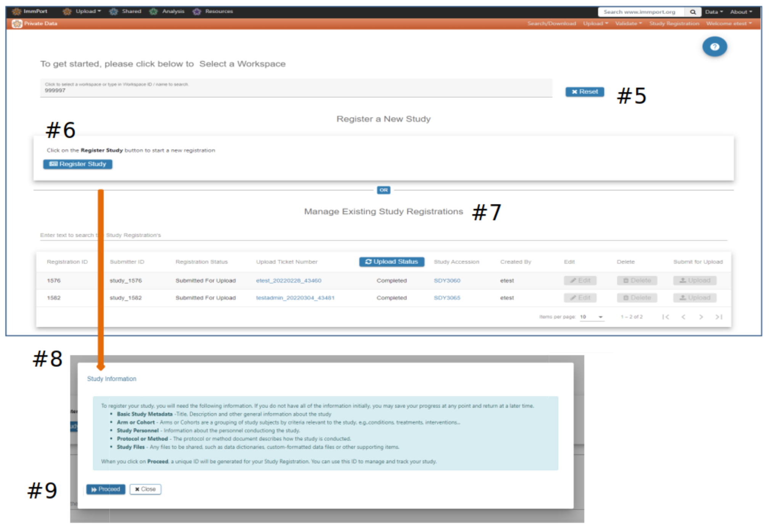Click Edit for registration 1582
This screenshot has height=532, width=775.
(x=580, y=298)
